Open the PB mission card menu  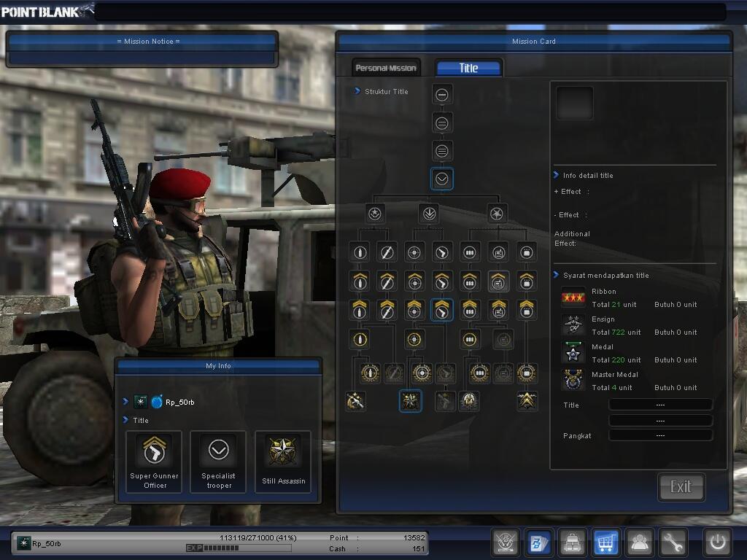click(539, 542)
